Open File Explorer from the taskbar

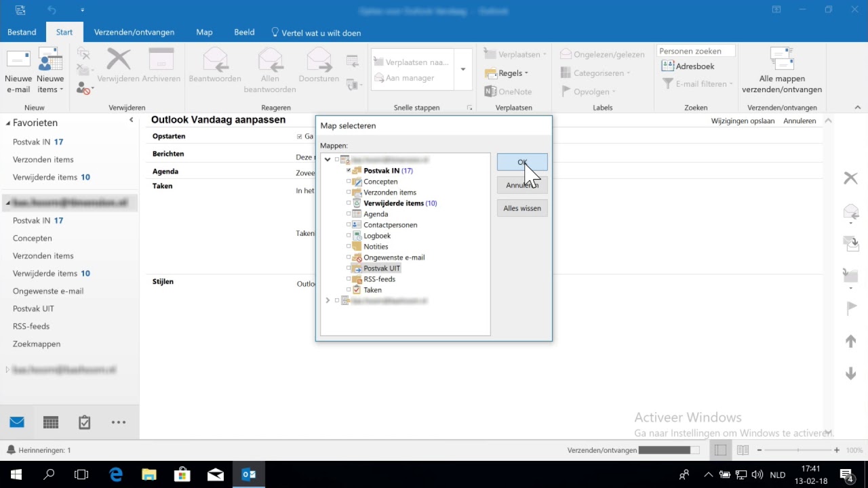149,474
